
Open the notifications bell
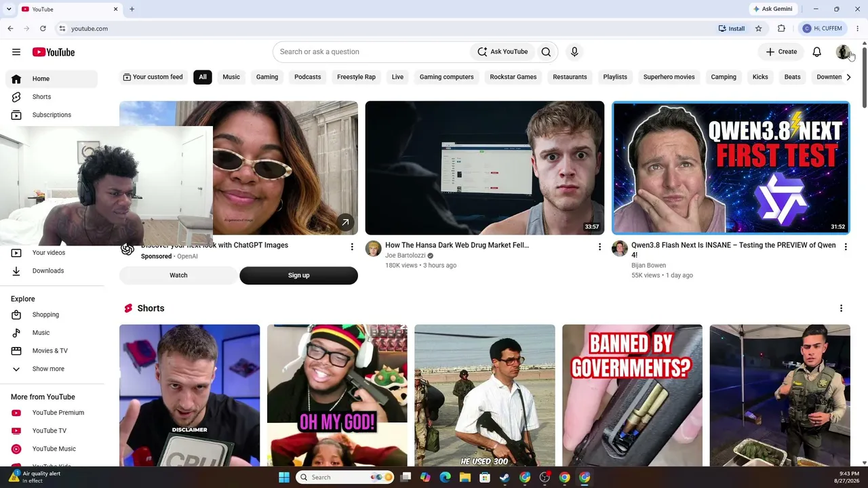click(817, 52)
